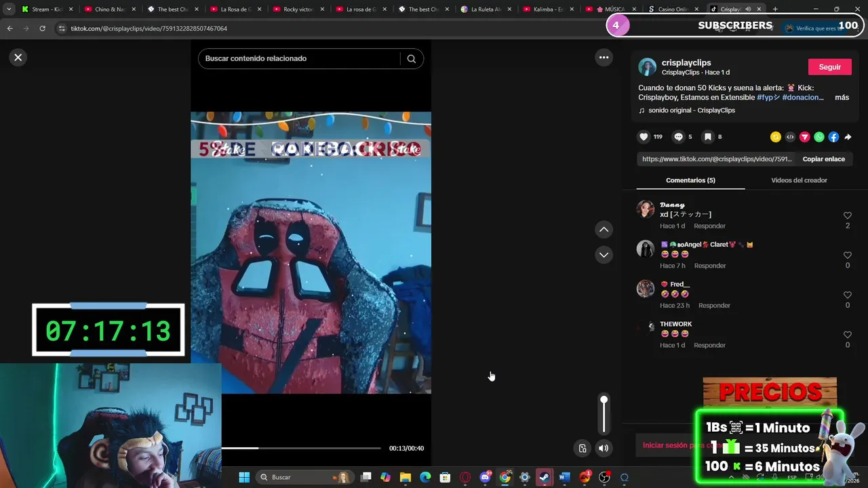Share video to Facebook

pos(833,137)
